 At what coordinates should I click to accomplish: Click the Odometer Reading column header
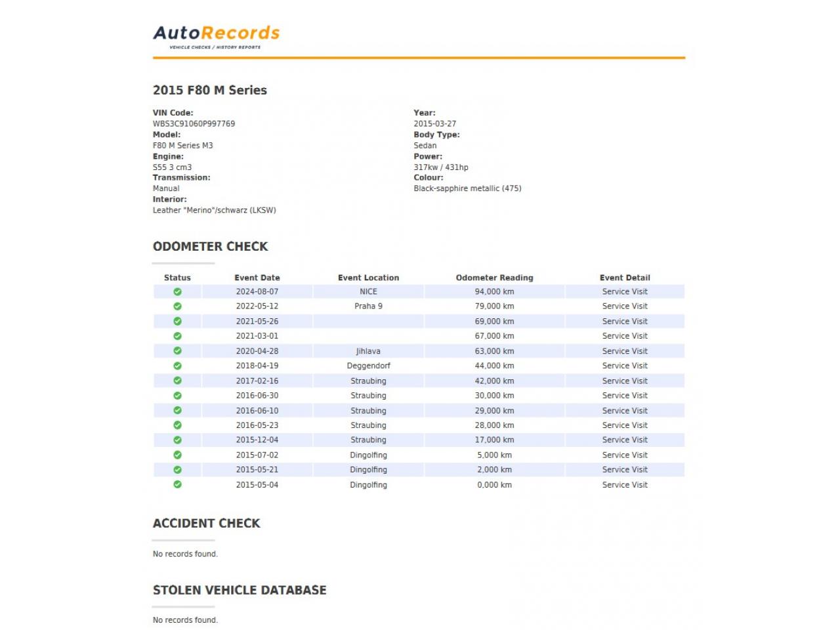coord(494,278)
